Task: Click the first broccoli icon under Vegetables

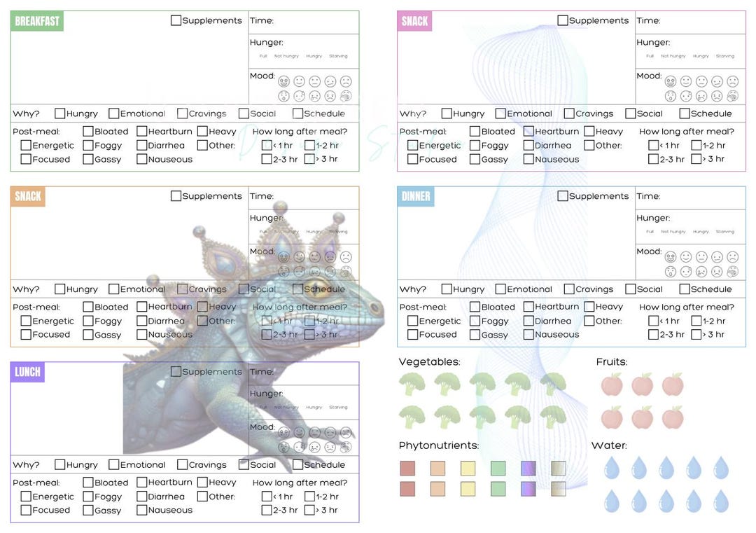Action: click(x=412, y=385)
